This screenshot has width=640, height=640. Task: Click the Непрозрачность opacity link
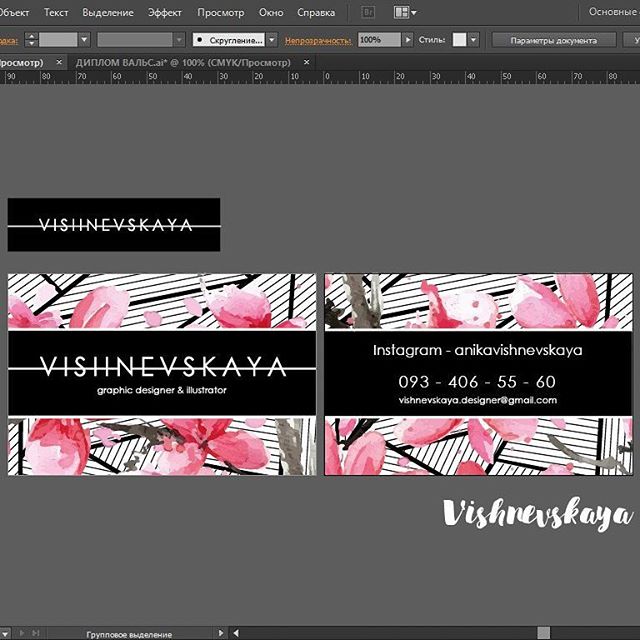tap(318, 40)
